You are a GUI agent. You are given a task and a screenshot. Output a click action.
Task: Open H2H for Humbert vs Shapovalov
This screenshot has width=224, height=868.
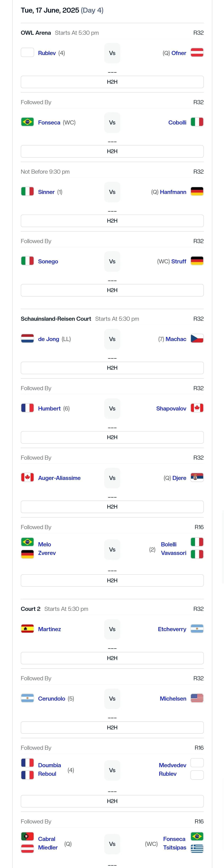(x=112, y=437)
